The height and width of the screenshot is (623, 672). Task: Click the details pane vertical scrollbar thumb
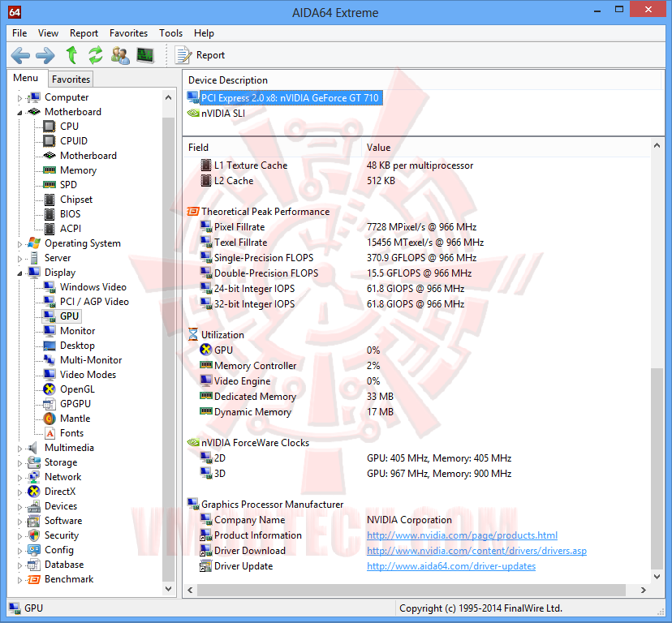click(657, 468)
